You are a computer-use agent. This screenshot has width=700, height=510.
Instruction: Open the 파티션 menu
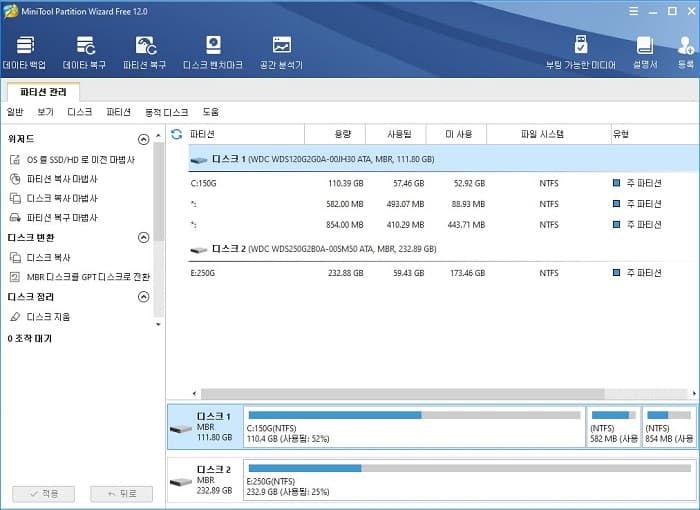click(x=118, y=112)
